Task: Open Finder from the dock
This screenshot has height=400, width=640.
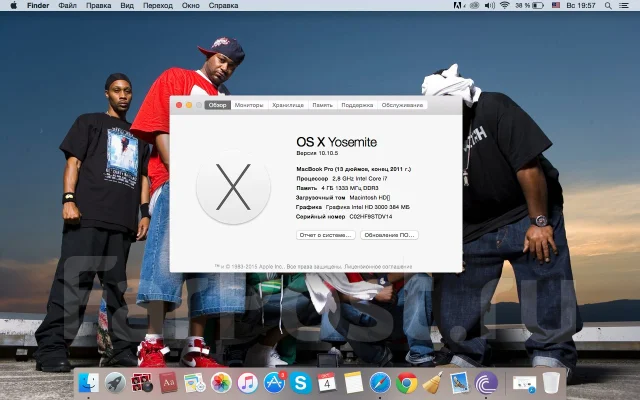Action: click(89, 383)
